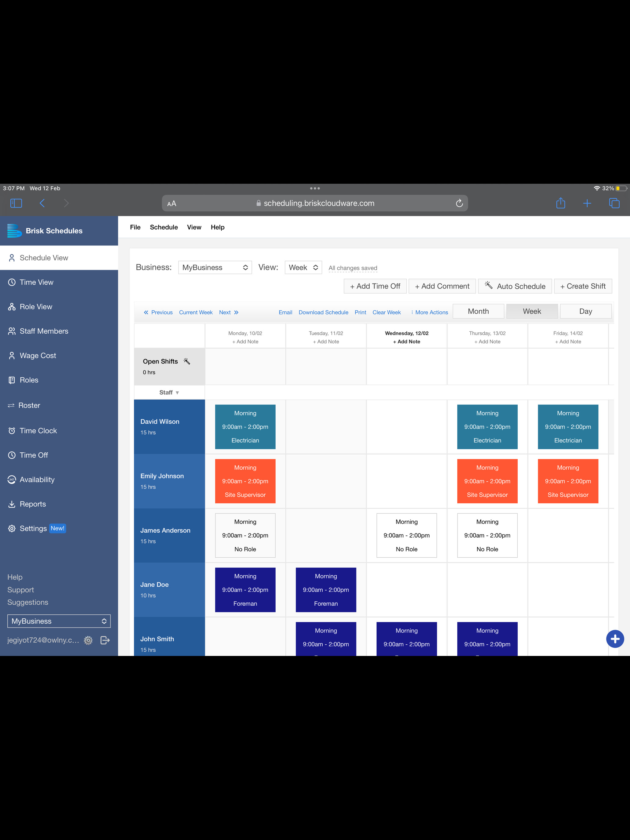The image size is (630, 840).
Task: Click the Auto Schedule button
Action: (515, 286)
